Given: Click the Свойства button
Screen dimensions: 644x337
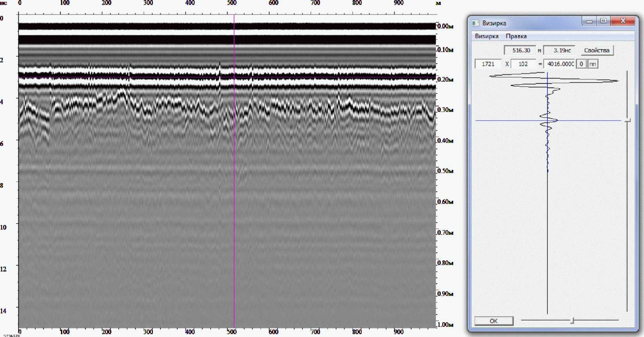Looking at the screenshot, I should (596, 50).
